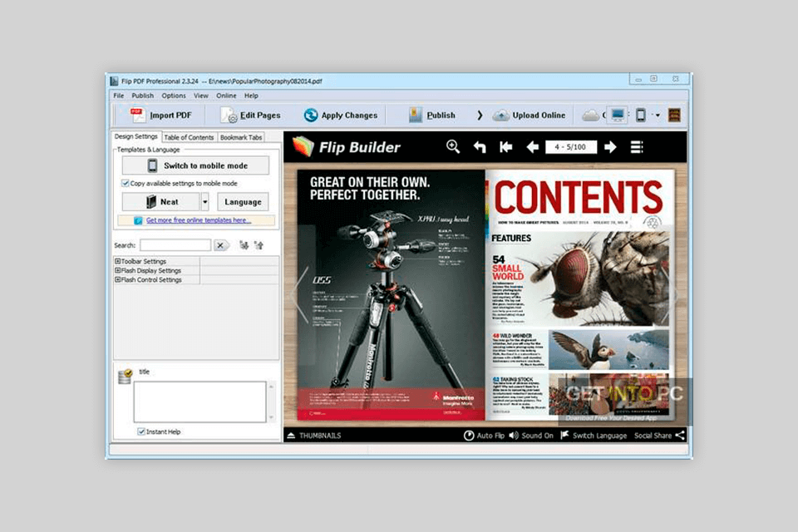Click the Import PDF toolbar button
The height and width of the screenshot is (532, 798).
[x=160, y=116]
